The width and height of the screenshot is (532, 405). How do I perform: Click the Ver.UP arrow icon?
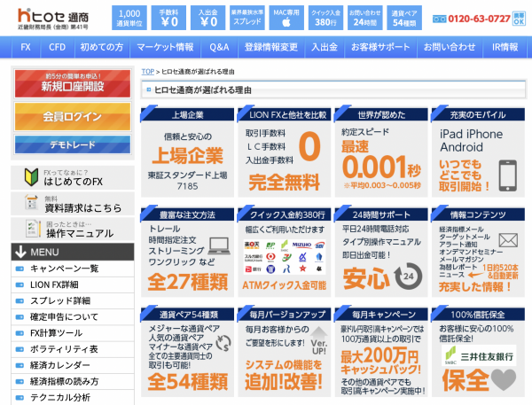click(x=319, y=340)
